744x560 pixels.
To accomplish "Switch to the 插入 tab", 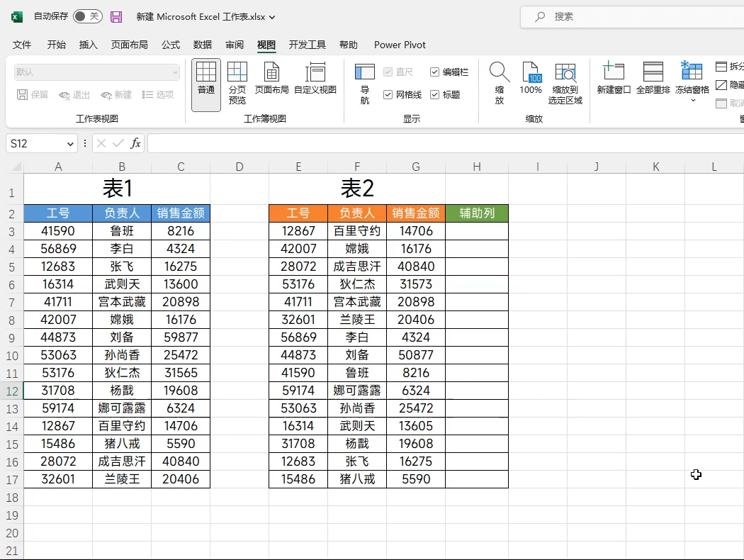I will pyautogui.click(x=89, y=45).
